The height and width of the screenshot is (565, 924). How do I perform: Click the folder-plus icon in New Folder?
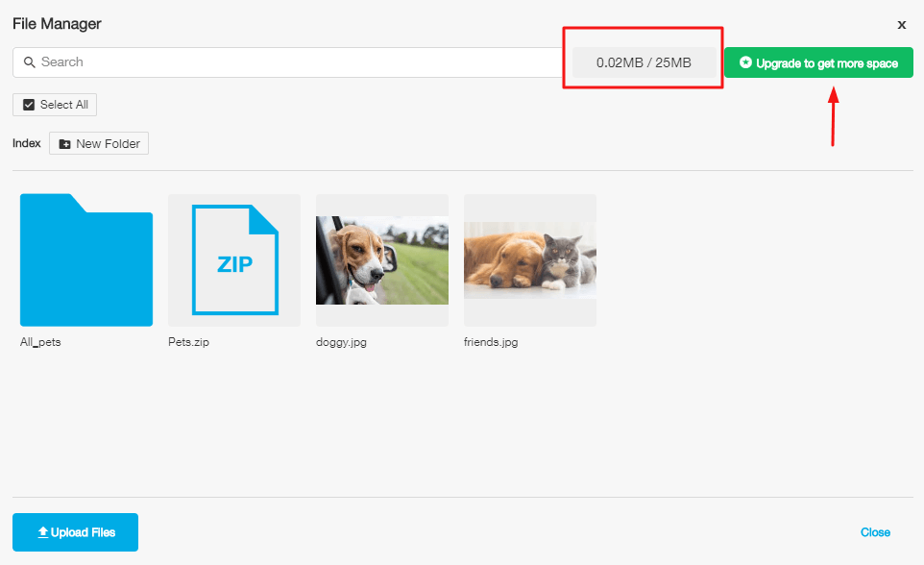point(64,144)
